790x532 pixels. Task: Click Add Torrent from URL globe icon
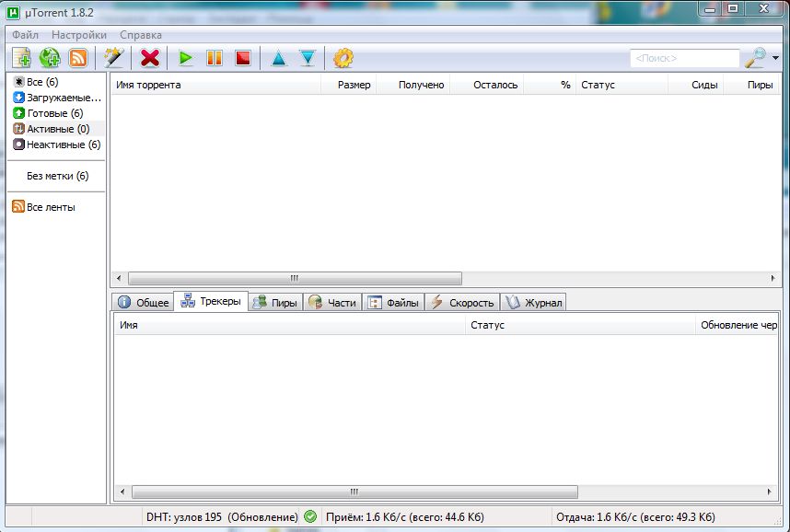click(50, 58)
